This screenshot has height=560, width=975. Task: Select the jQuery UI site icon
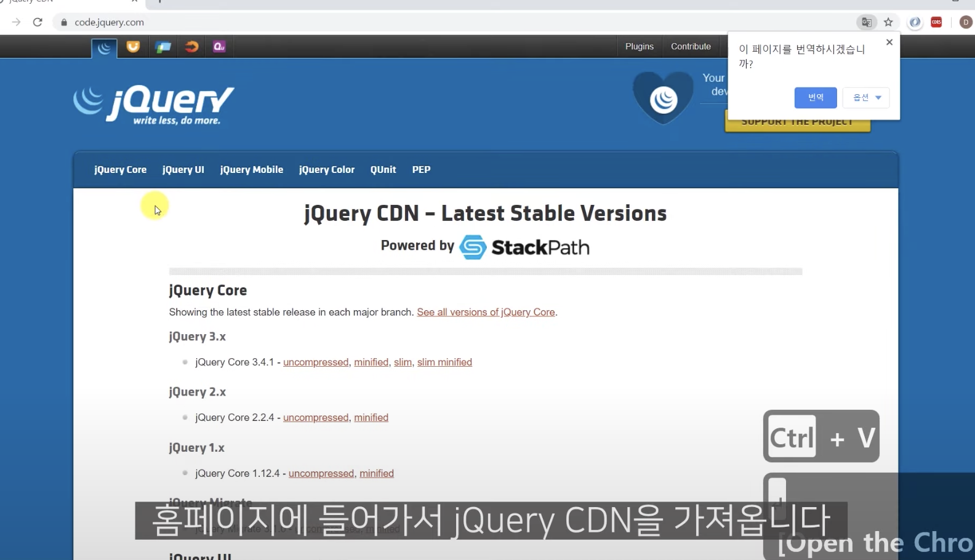133,47
